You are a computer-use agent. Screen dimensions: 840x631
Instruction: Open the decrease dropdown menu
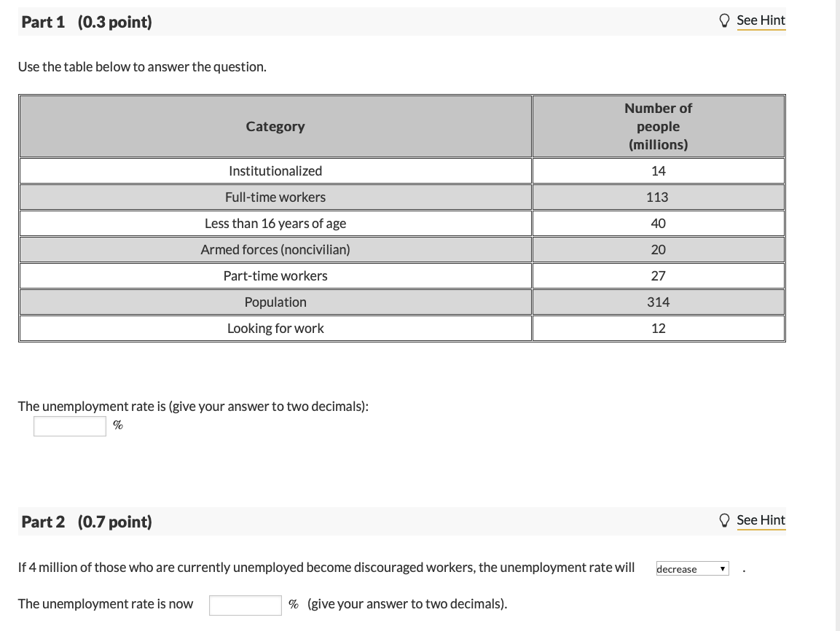(691, 568)
